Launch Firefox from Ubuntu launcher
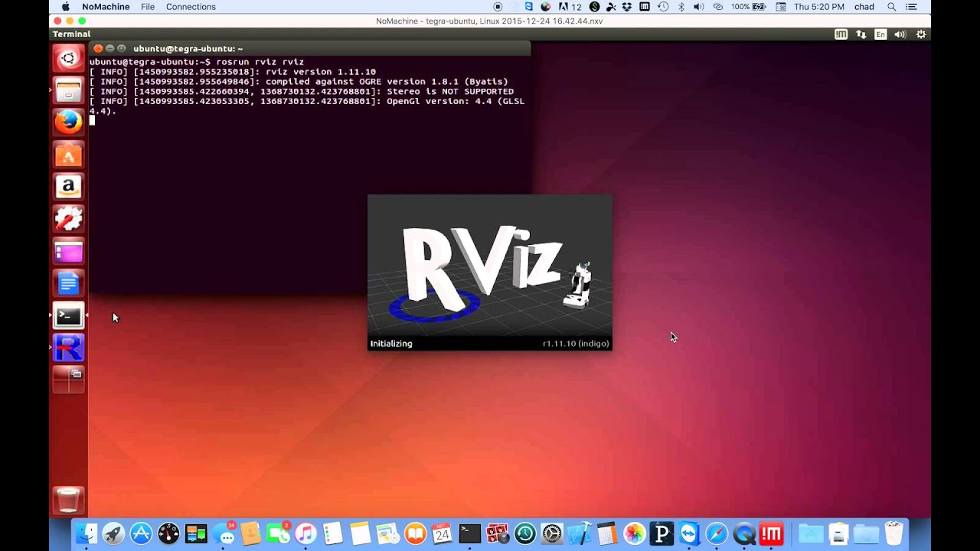The height and width of the screenshot is (551, 980). [68, 122]
